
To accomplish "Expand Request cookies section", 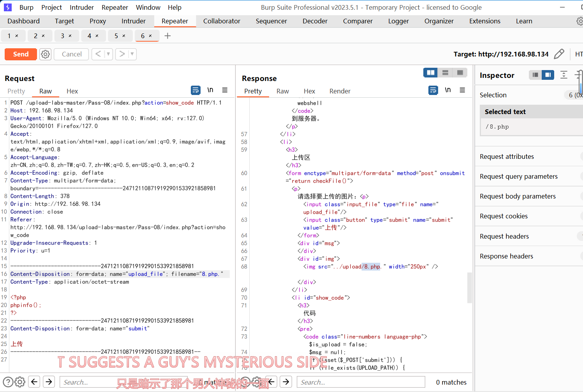I will pos(529,216).
